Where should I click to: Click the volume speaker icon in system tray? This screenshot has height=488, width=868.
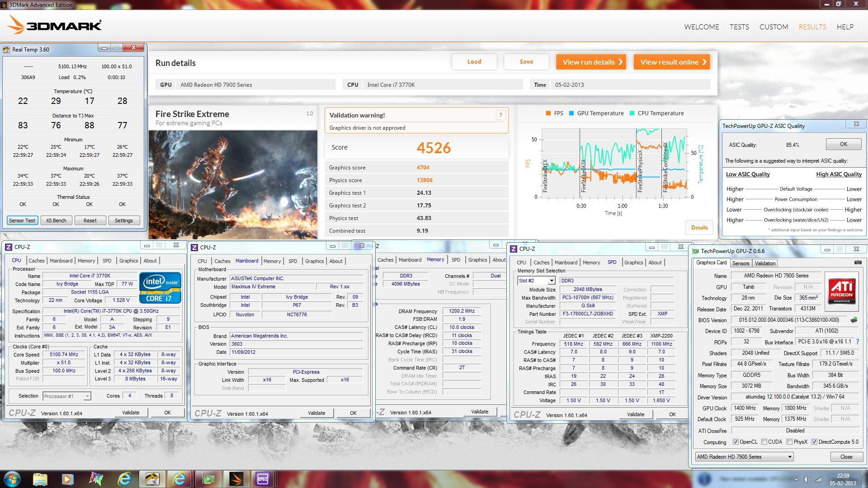[x=807, y=479]
